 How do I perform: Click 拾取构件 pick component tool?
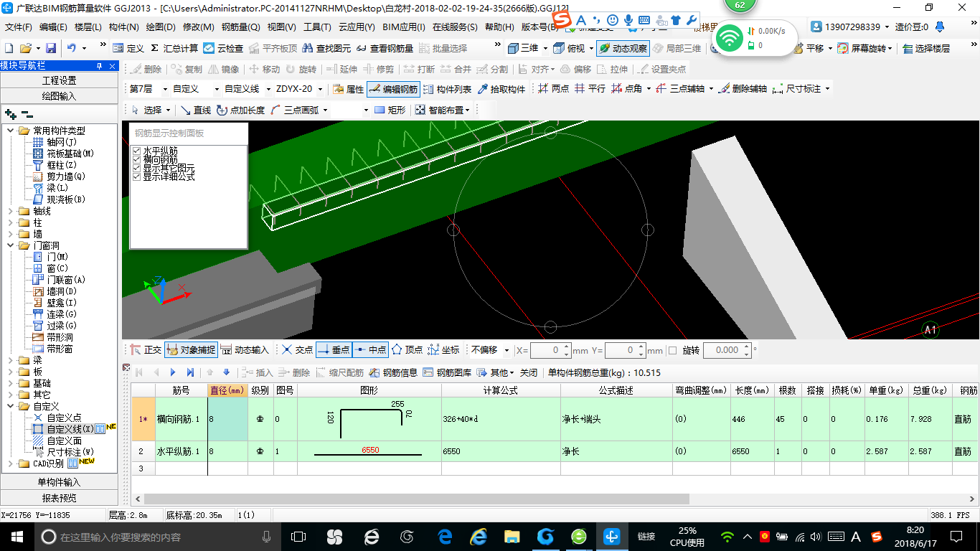tap(500, 89)
